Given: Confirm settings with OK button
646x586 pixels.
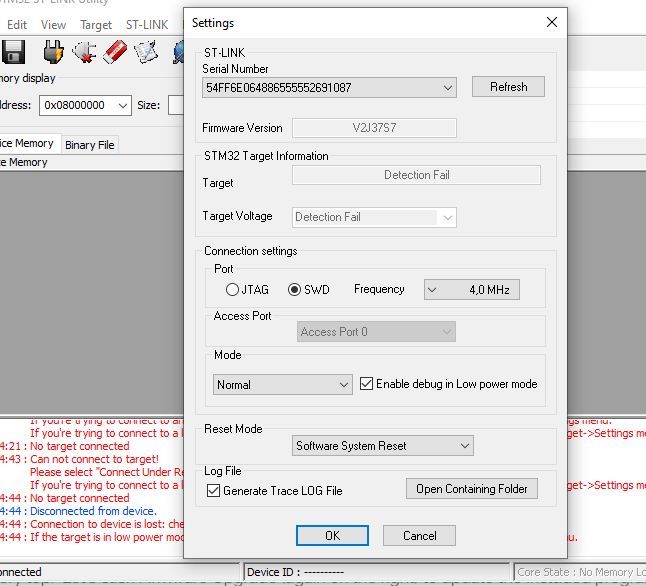Looking at the screenshot, I should click(332, 535).
